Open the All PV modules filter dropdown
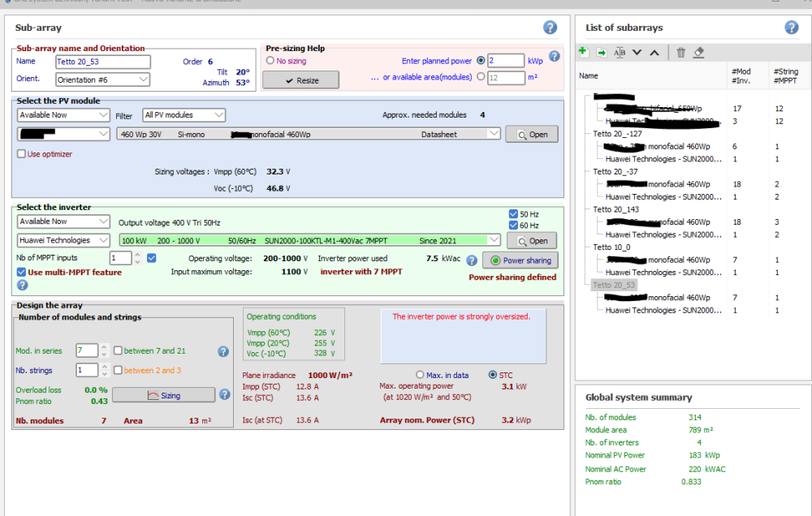This screenshot has height=516, width=812. (184, 115)
